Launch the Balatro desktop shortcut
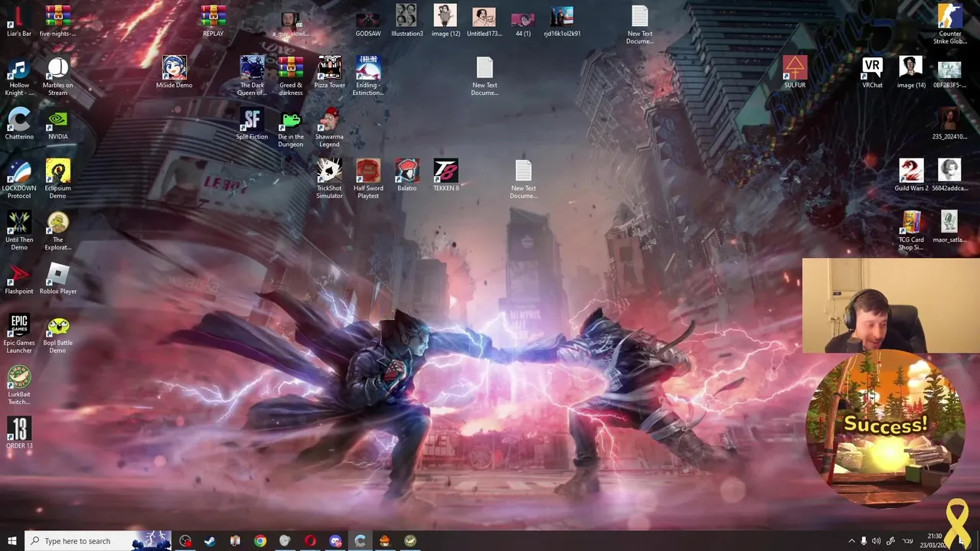 tap(407, 174)
